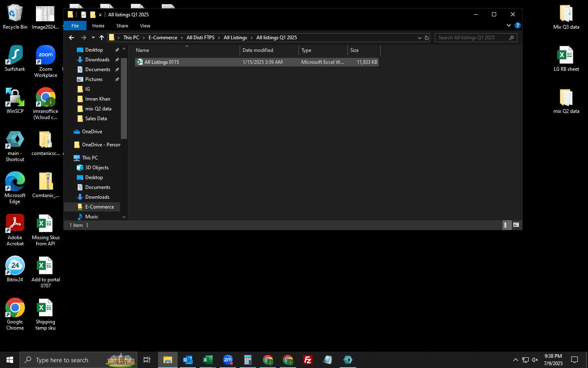Open the Share ribbon tab

tap(122, 26)
